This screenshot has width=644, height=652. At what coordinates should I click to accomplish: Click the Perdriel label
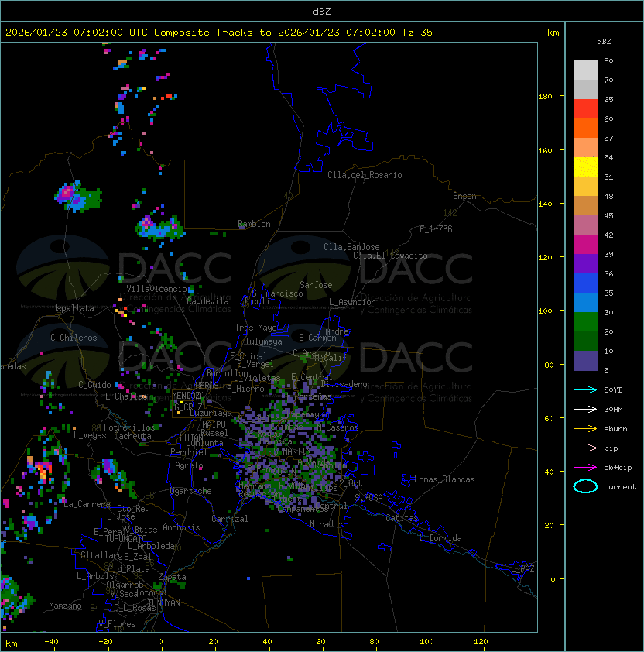pos(189,452)
